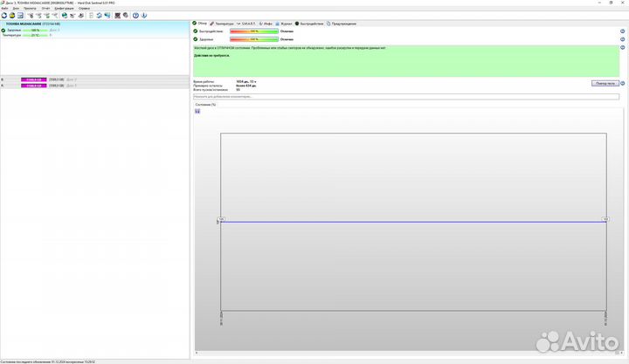The width and height of the screenshot is (629, 364).
Task: Open help icon beside the Здоровье status bar
Action: coord(622,39)
